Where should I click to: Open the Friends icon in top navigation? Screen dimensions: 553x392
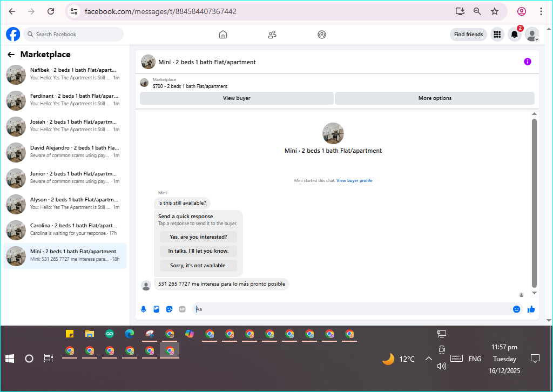coord(272,35)
